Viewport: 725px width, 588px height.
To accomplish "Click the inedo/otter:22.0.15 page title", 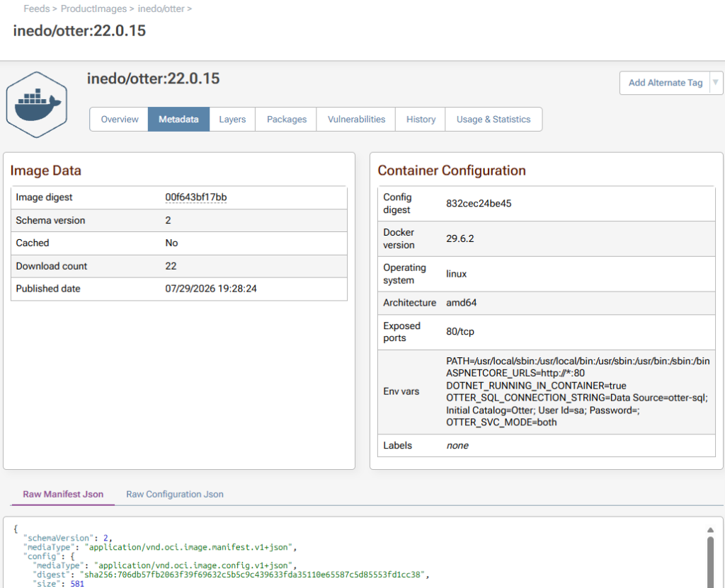I will click(79, 31).
